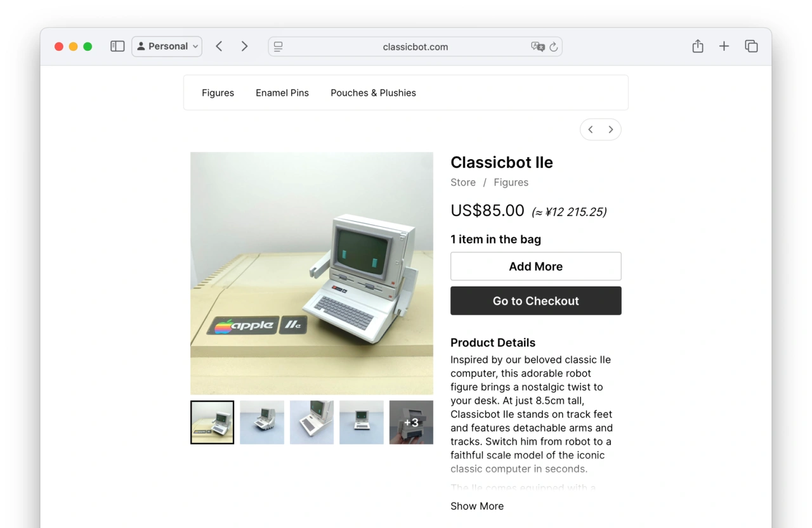Go to the previous product chevron
Viewport: 812px width, 528px height.
click(x=591, y=129)
